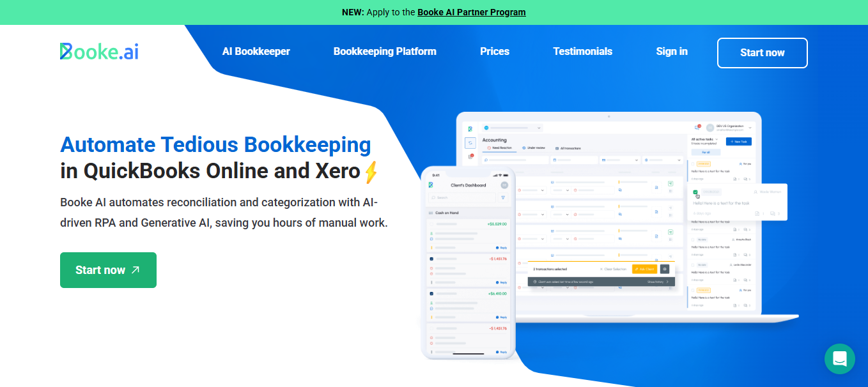This screenshot has width=868, height=387.
Task: Click the +$5,529.00 amount in the phone mockup
Action: pyautogui.click(x=497, y=224)
